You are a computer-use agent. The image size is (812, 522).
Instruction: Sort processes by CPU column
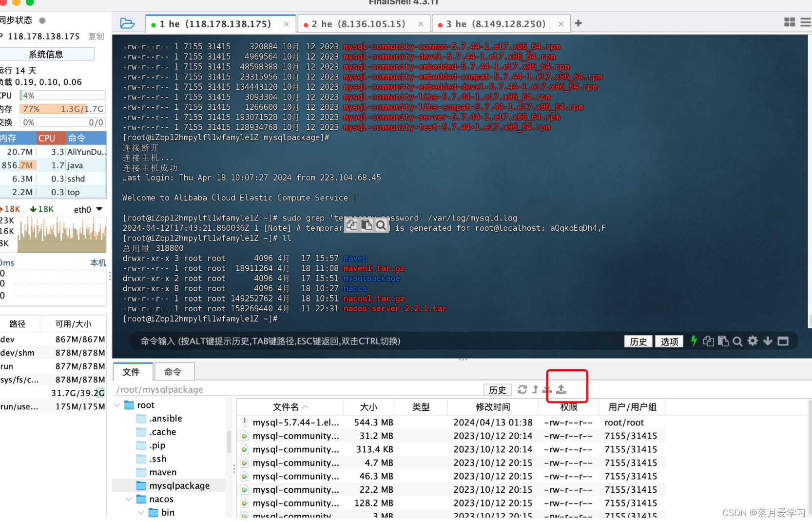[x=51, y=138]
